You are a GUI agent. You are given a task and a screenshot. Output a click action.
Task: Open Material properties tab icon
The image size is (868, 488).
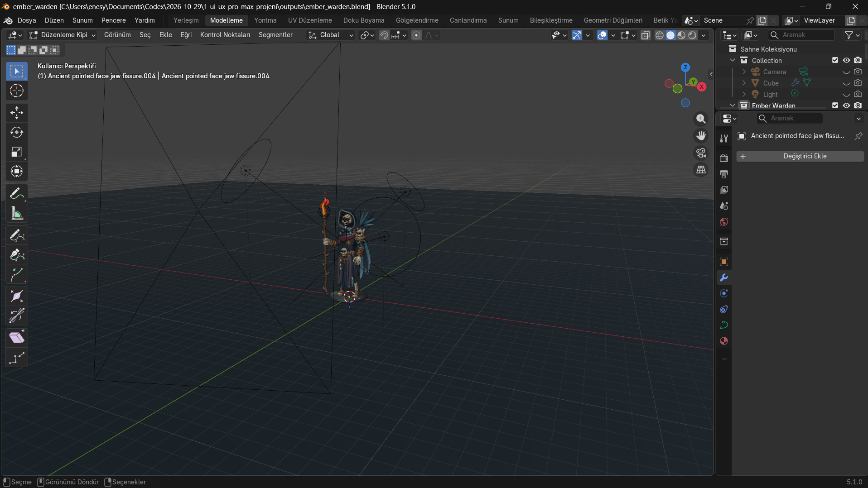pos(724,341)
